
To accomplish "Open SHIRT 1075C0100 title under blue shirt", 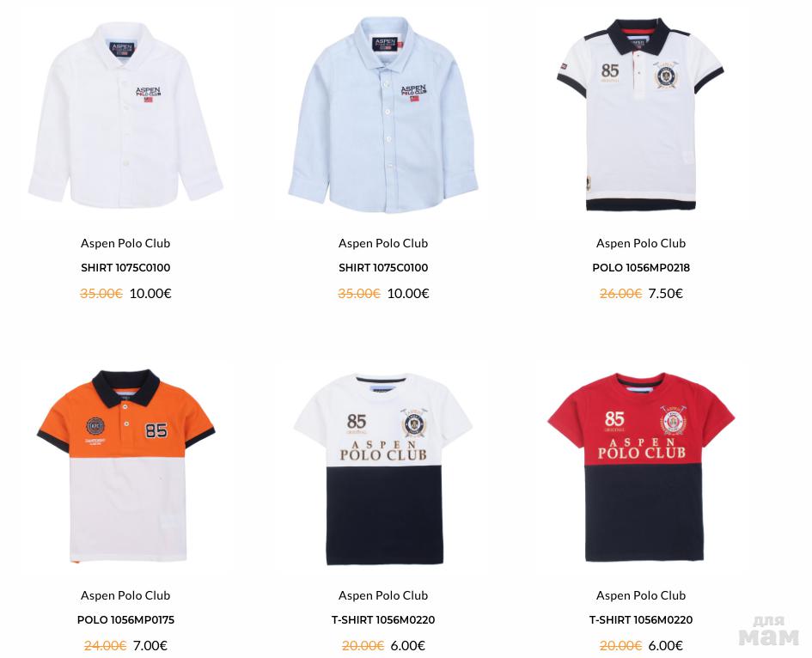I will (383, 268).
